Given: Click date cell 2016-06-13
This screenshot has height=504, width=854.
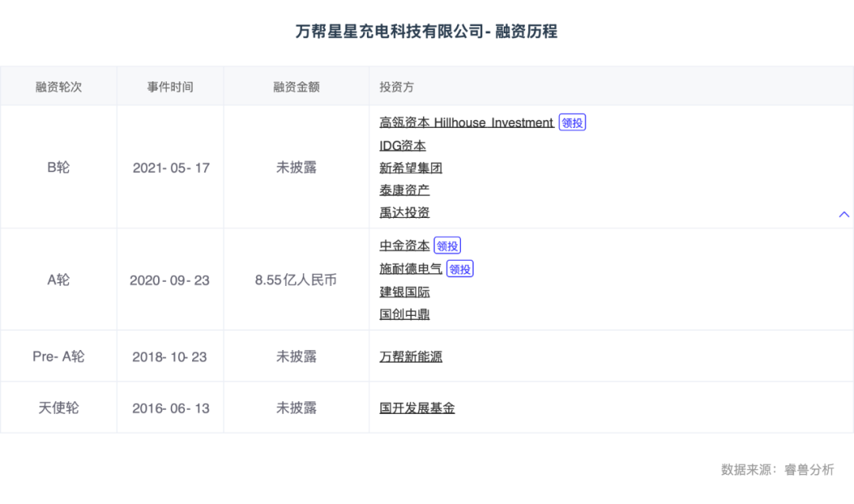Looking at the screenshot, I should 171,408.
